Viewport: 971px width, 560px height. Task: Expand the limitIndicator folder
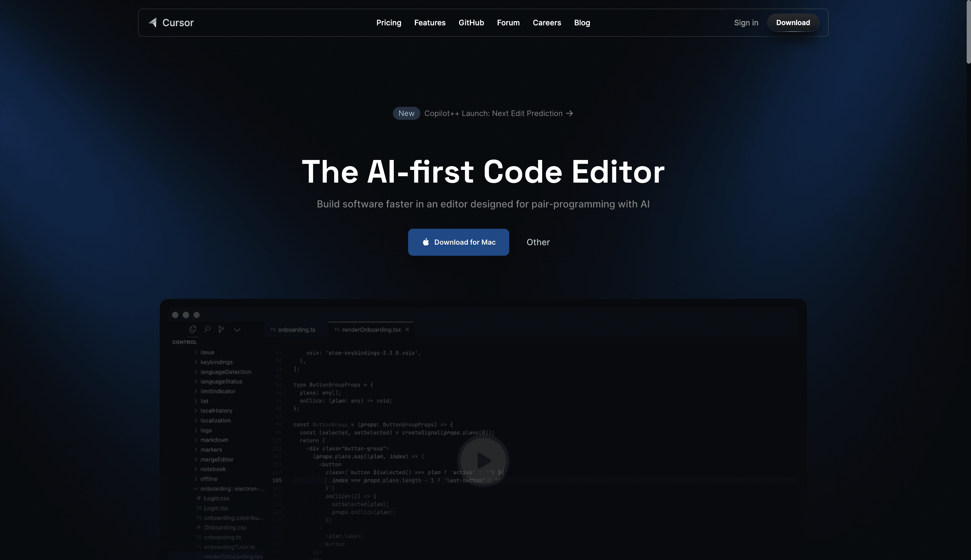[215, 391]
